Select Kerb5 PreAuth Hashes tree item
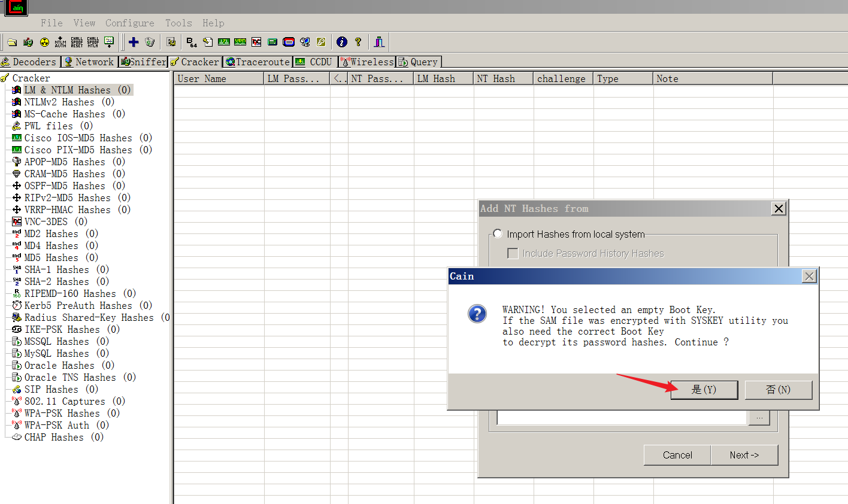The height and width of the screenshot is (504, 848). click(88, 305)
